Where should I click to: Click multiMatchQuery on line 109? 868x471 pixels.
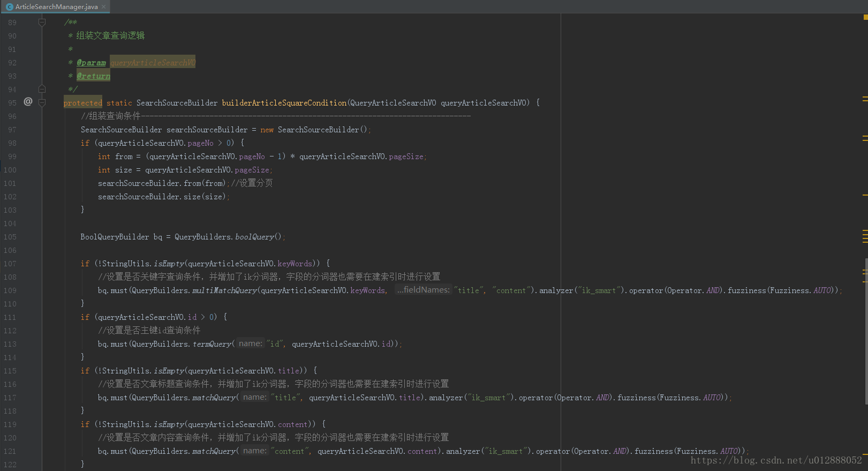click(225, 290)
